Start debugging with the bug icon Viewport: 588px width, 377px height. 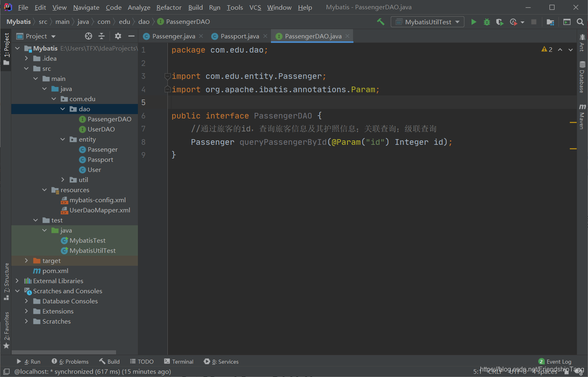487,22
